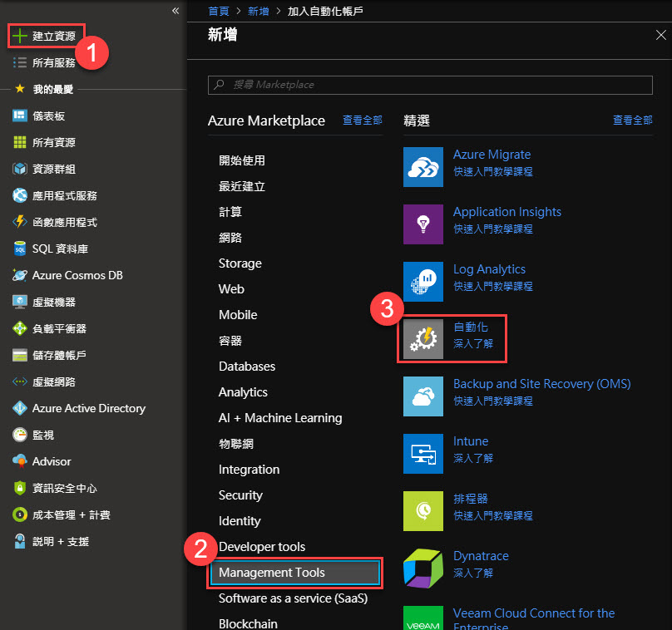Select the 物聯網 category

pyautogui.click(x=235, y=444)
